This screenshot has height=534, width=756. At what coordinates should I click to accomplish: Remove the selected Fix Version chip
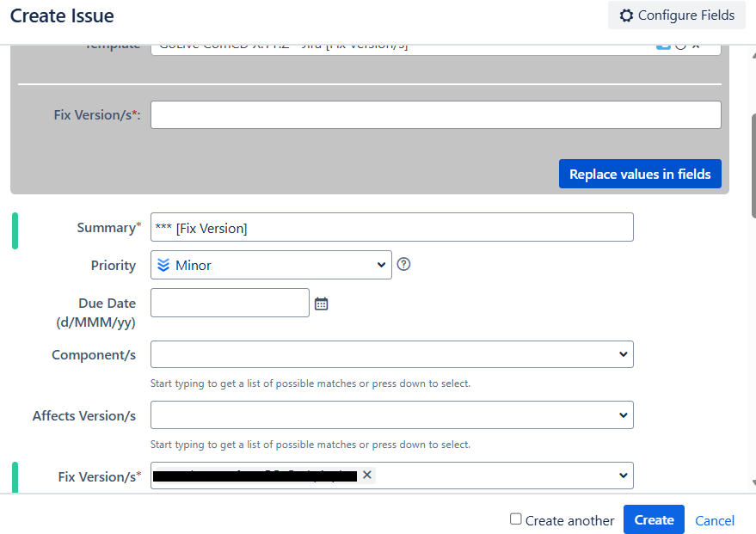pos(366,474)
